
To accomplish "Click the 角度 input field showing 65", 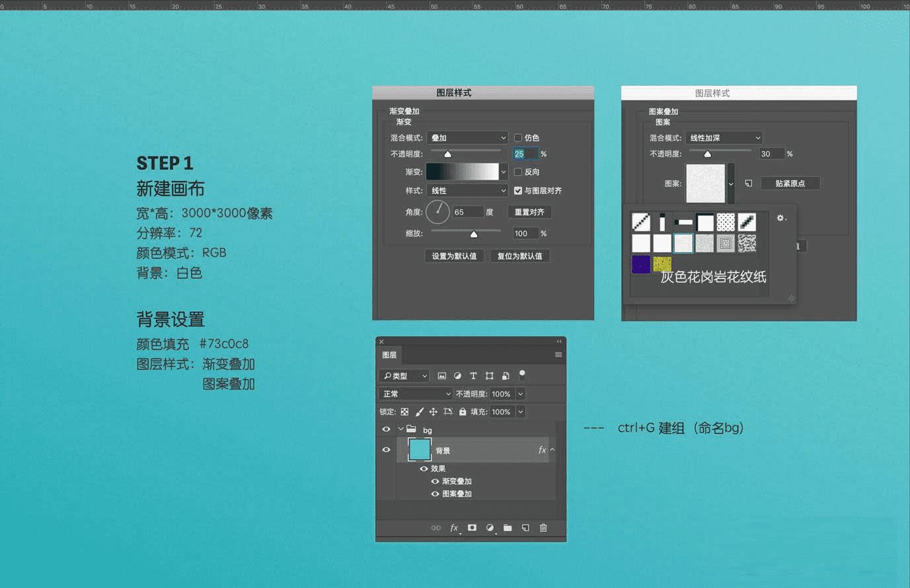I will click(468, 212).
